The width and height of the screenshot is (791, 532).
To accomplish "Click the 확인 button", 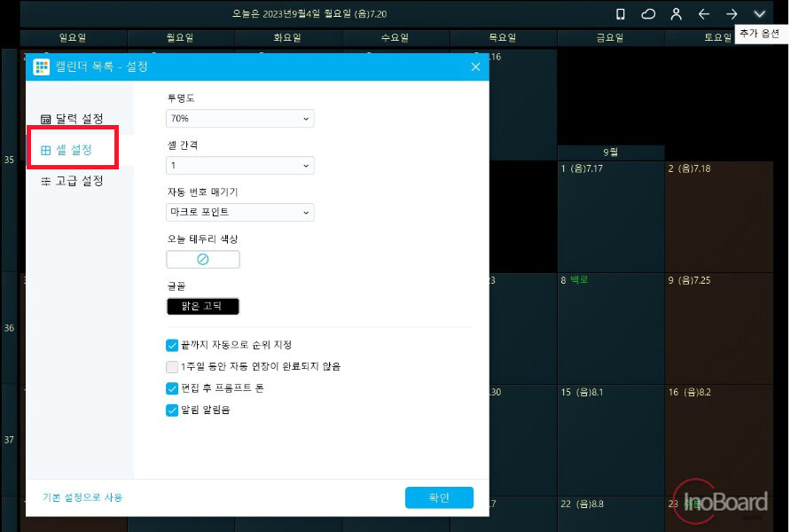I will pyautogui.click(x=439, y=497).
